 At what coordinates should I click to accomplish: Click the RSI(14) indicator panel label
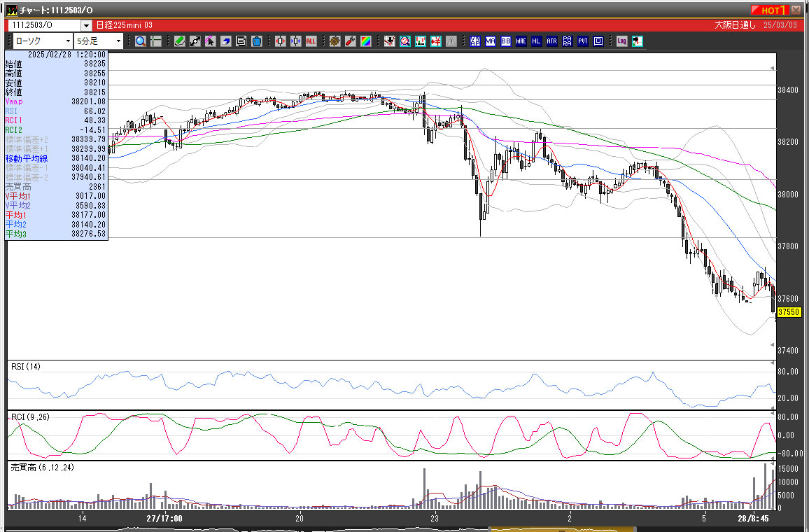pos(24,367)
